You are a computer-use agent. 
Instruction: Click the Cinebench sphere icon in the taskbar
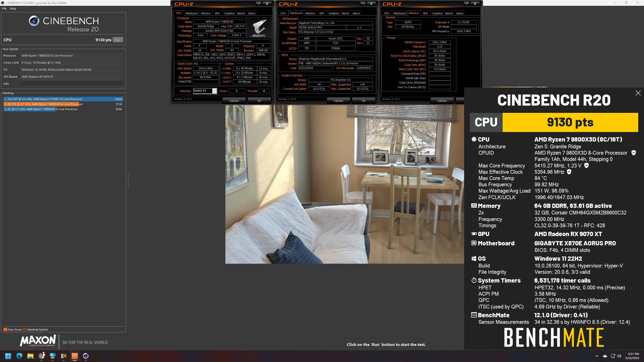click(x=86, y=356)
